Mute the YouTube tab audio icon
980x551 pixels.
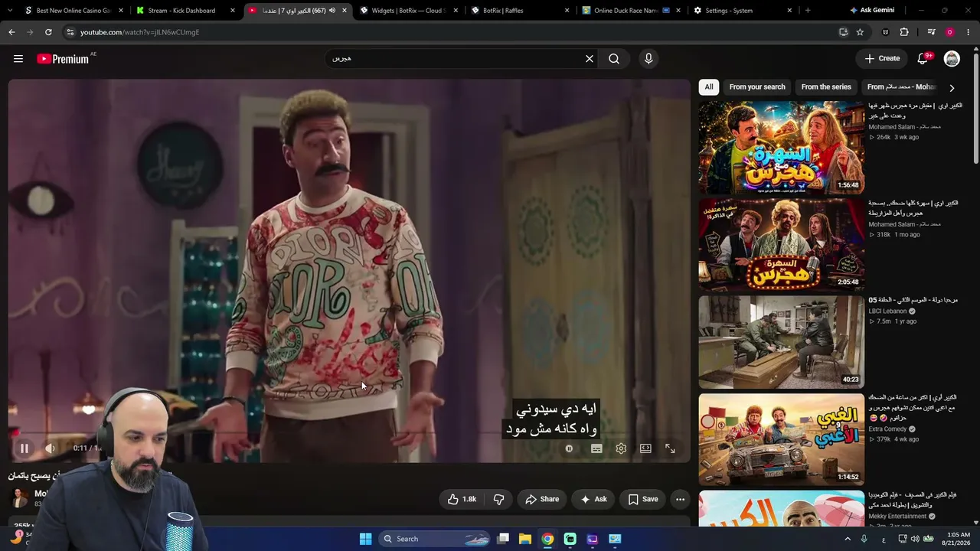tap(332, 11)
